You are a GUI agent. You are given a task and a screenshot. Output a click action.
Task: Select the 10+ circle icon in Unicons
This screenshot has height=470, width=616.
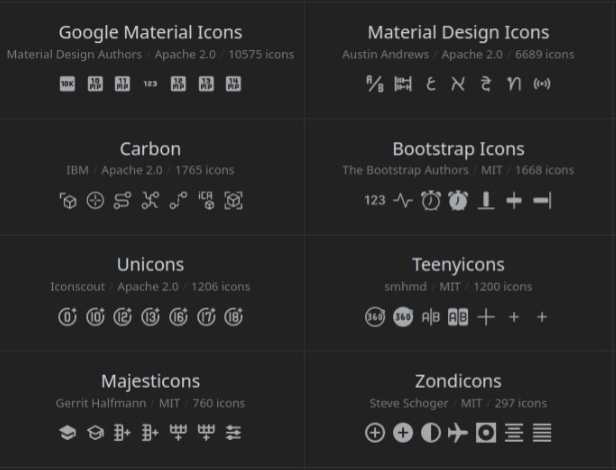[95, 317]
